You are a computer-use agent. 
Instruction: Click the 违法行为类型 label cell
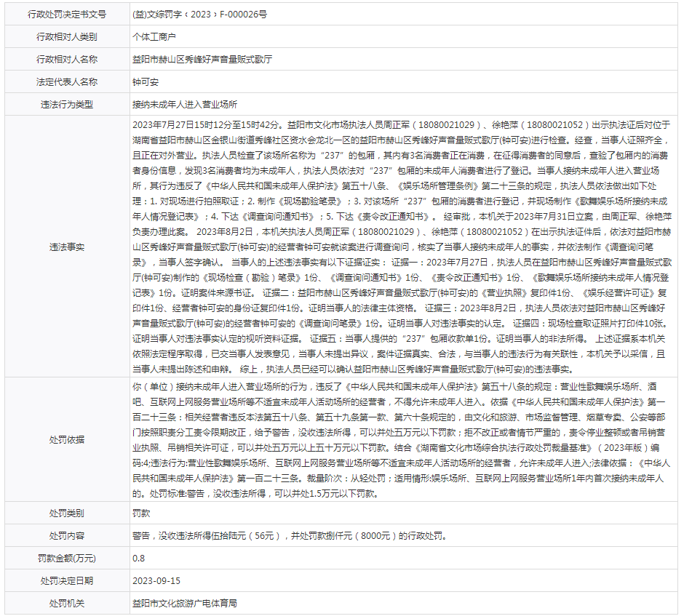[66, 105]
